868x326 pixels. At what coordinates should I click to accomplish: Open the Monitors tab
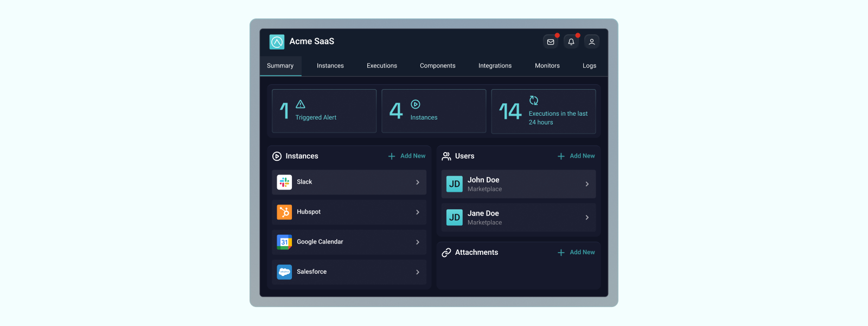click(x=547, y=66)
